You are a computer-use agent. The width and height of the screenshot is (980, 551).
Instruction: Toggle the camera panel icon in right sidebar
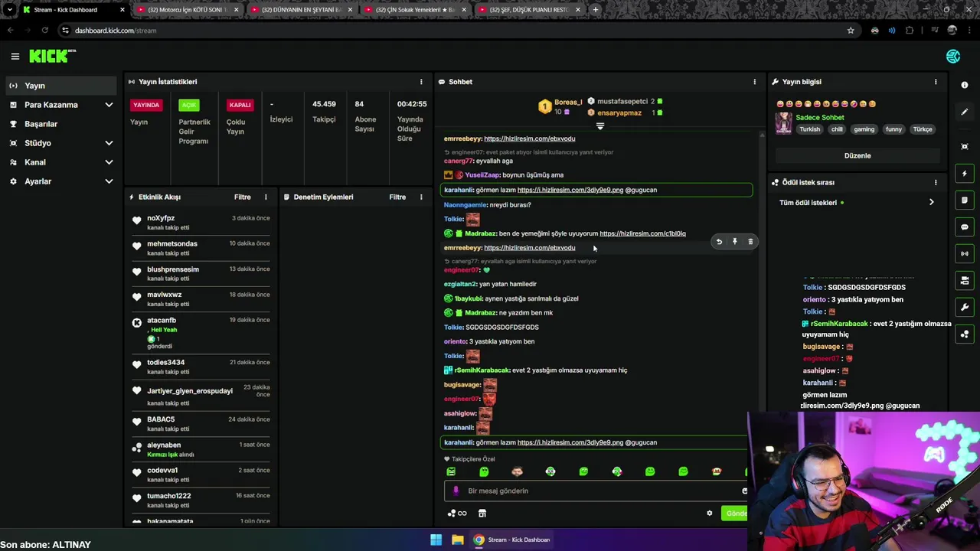[x=965, y=281]
